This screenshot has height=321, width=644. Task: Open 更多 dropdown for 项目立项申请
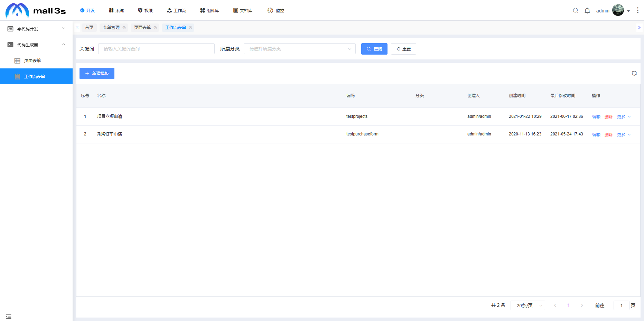coord(624,117)
